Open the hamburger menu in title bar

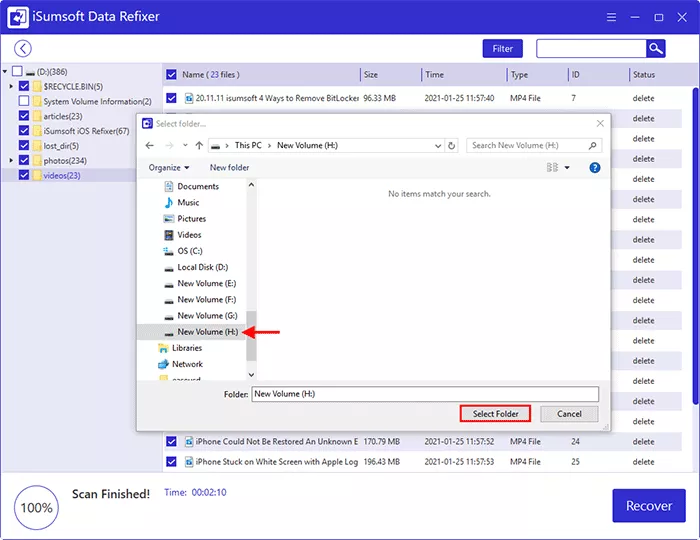coord(613,17)
